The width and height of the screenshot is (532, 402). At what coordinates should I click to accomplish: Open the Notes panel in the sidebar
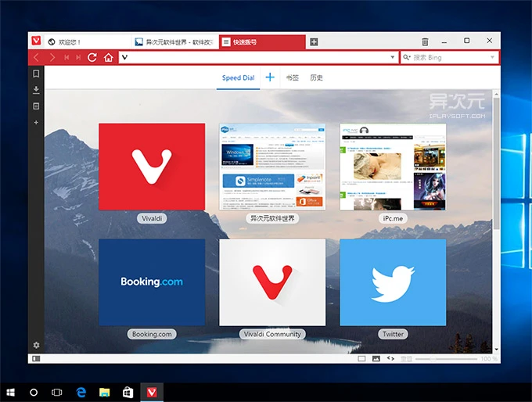[x=36, y=106]
